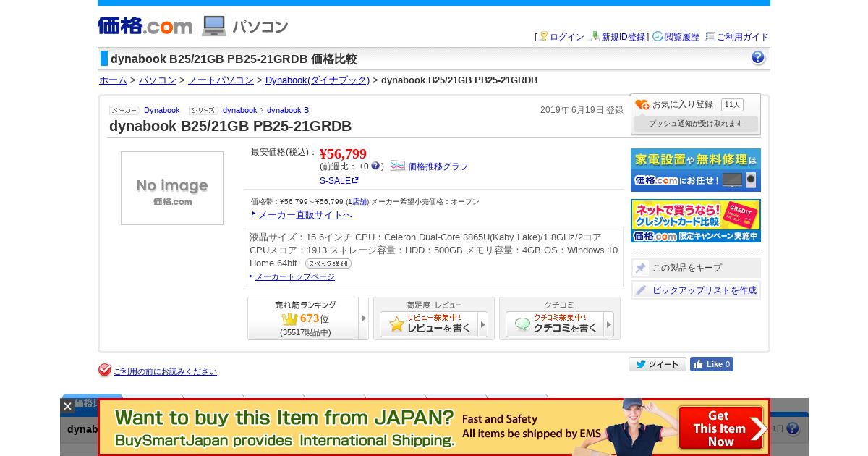This screenshot has width=868, height=456.
Task: Click the No image product thumbnail
Action: (x=172, y=188)
